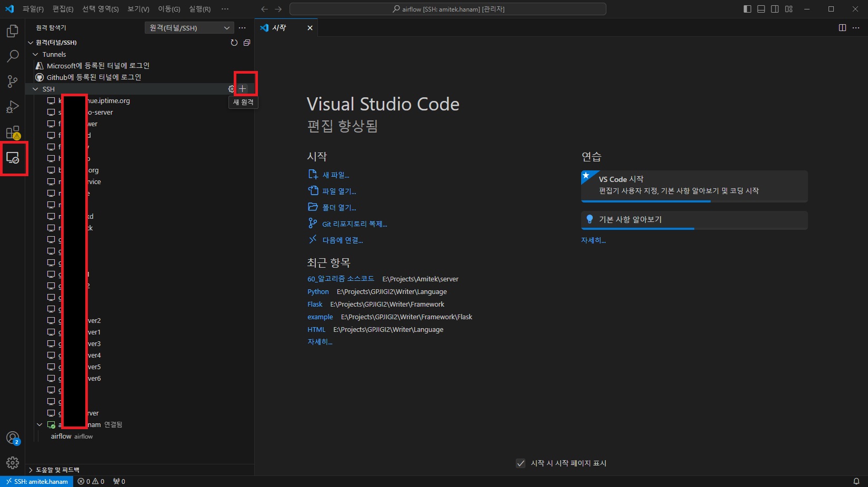The height and width of the screenshot is (487, 868).
Task: Collapse the connected host ending in nam
Action: tap(39, 424)
